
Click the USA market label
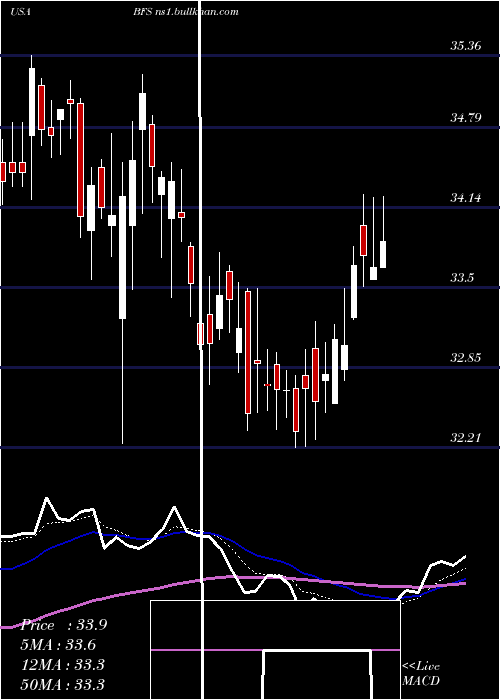[20, 12]
